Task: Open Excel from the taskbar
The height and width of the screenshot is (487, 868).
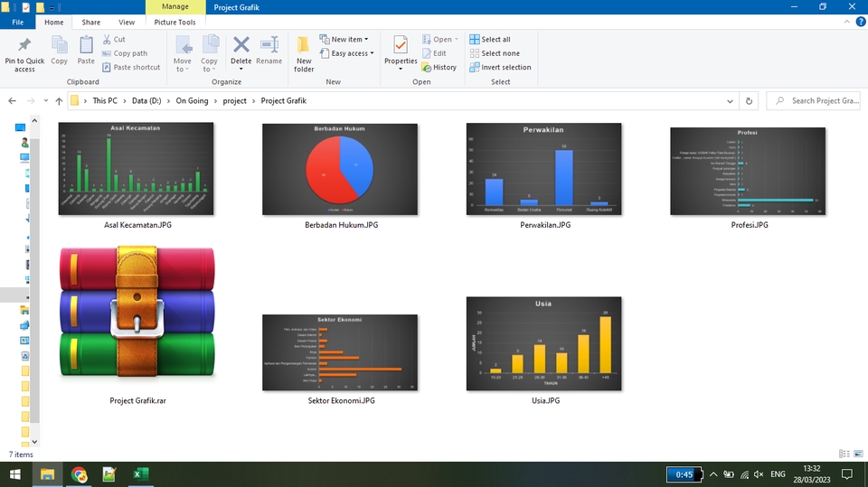Action: pyautogui.click(x=141, y=474)
